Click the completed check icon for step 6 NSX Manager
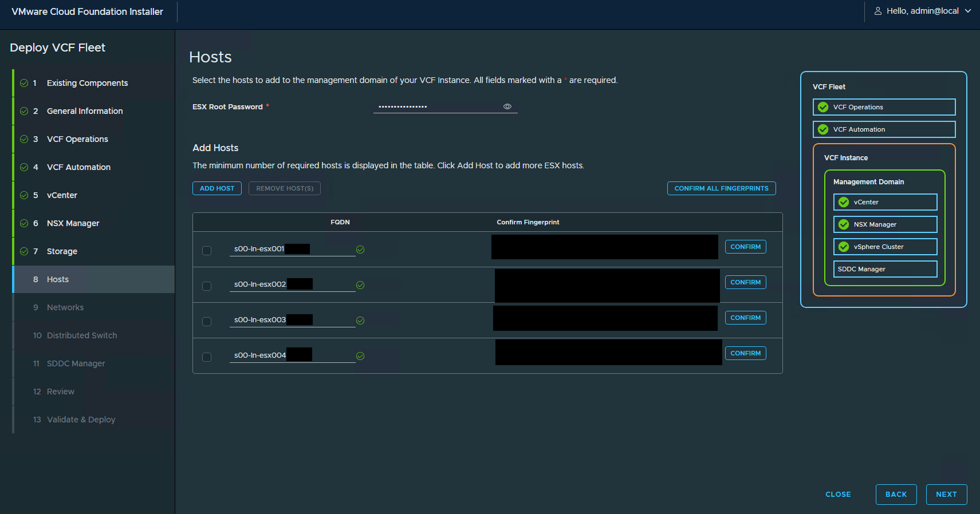 pyautogui.click(x=24, y=223)
